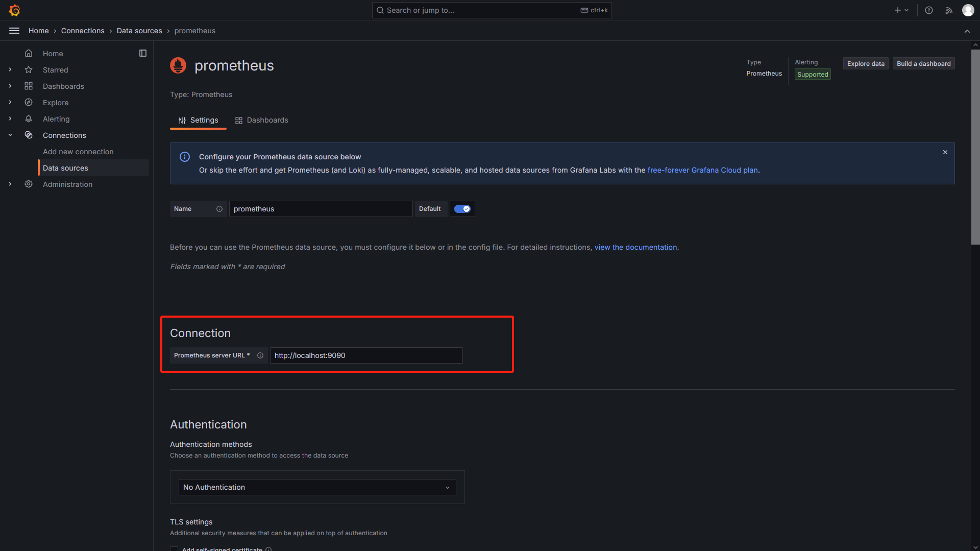Click the info icon in the alert banner
980x551 pixels.
click(185, 157)
